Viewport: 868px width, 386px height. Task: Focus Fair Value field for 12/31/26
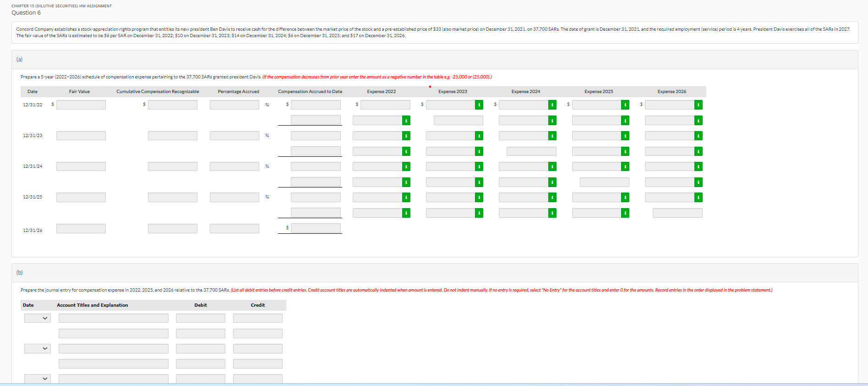point(81,228)
